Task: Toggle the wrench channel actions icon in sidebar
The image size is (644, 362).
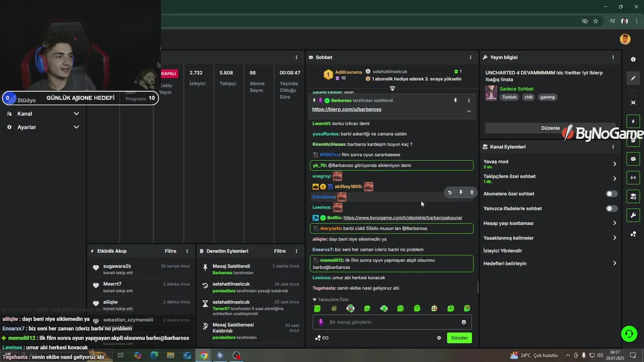Action: point(633,215)
